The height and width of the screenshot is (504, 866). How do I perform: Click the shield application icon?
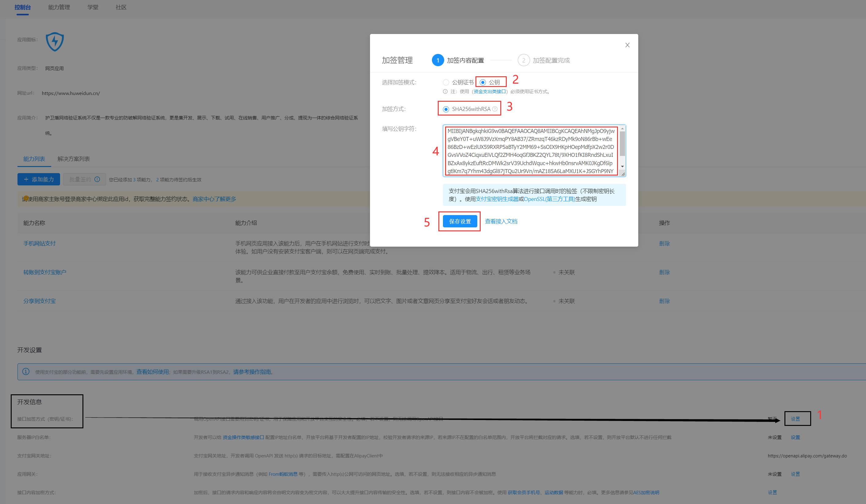[55, 42]
